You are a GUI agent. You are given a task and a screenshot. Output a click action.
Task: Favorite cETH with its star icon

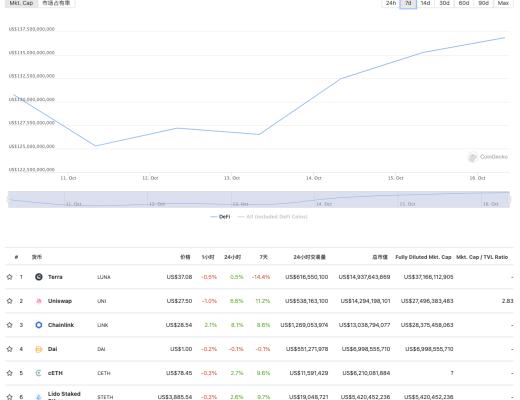9,373
